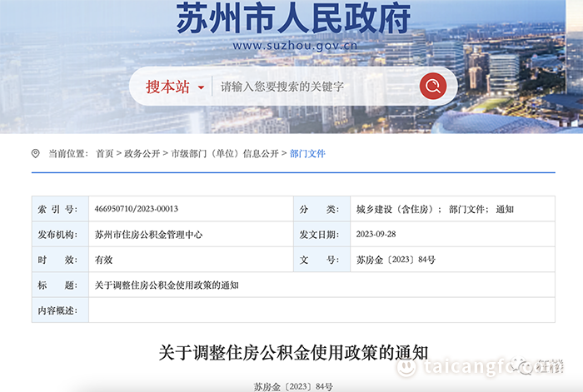The image size is (583, 392).
Task: Click publisher 苏州市住房公积金管理中心 cell
Action: click(x=191, y=235)
